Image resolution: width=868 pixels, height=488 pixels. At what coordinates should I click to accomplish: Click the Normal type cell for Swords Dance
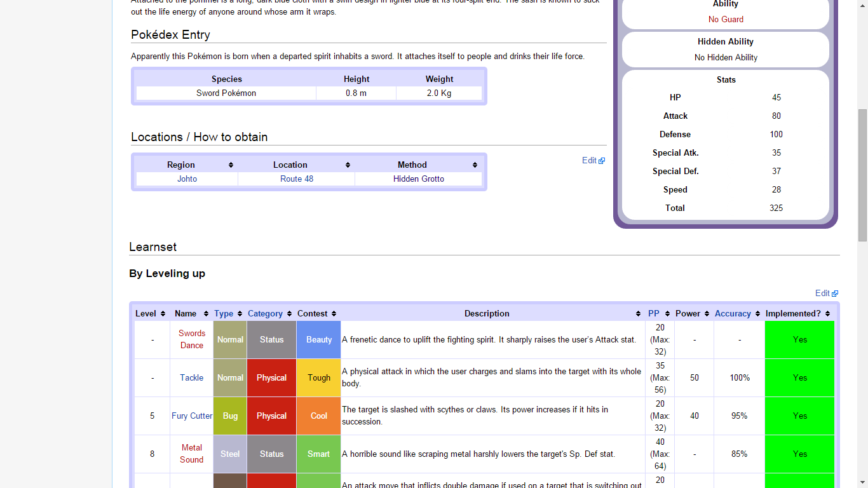coord(230,340)
